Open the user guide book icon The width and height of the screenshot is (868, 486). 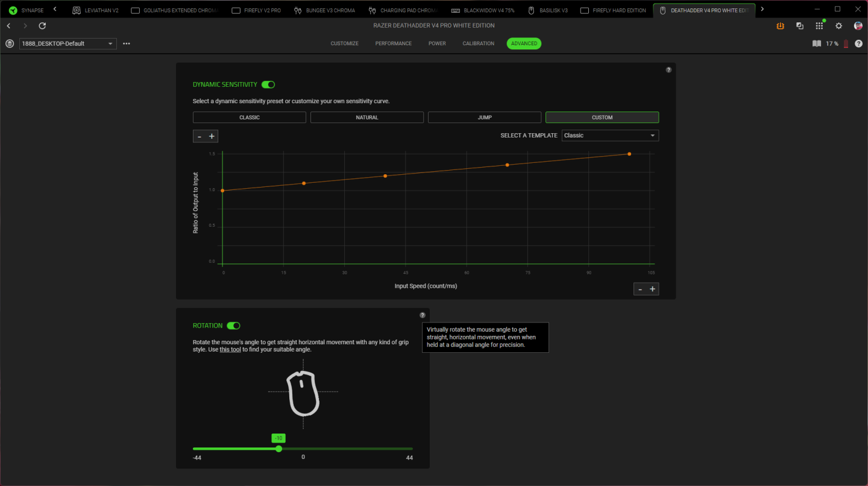click(x=817, y=43)
